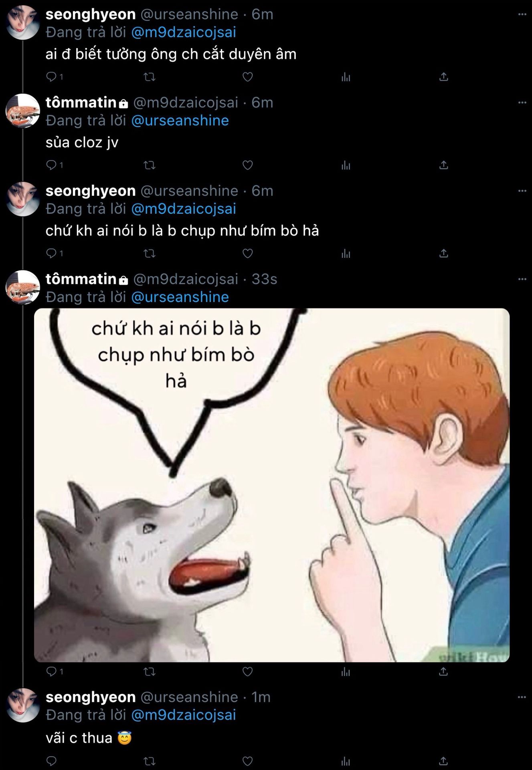Reply to the dog meme image tweet
532x770 pixels.
click(51, 671)
